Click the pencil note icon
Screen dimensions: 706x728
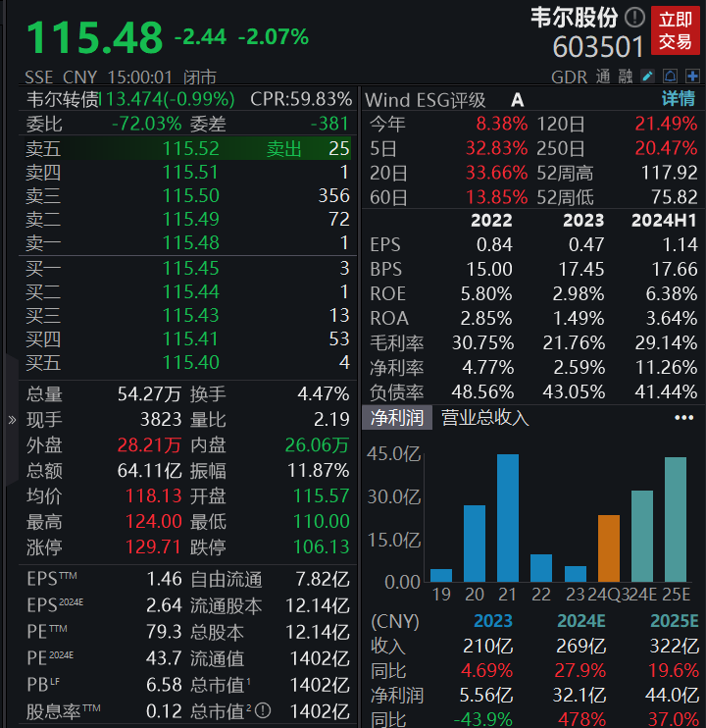tap(647, 77)
